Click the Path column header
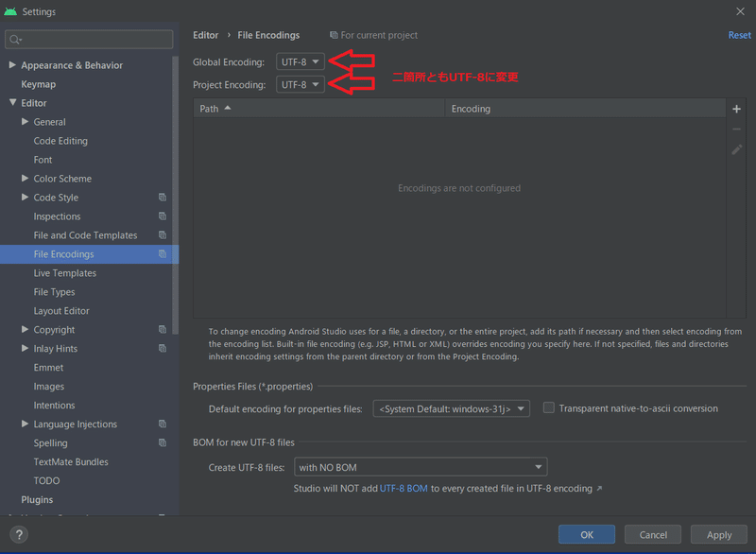 [x=318, y=109]
